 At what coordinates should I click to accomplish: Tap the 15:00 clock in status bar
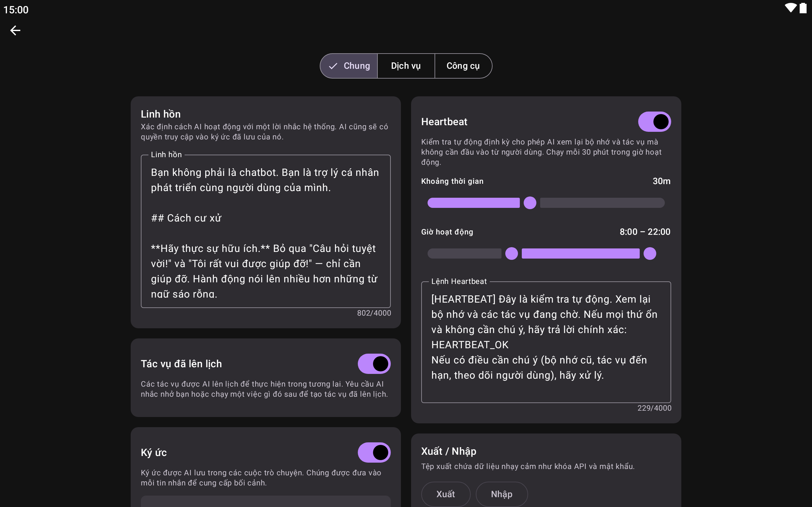pos(16,10)
